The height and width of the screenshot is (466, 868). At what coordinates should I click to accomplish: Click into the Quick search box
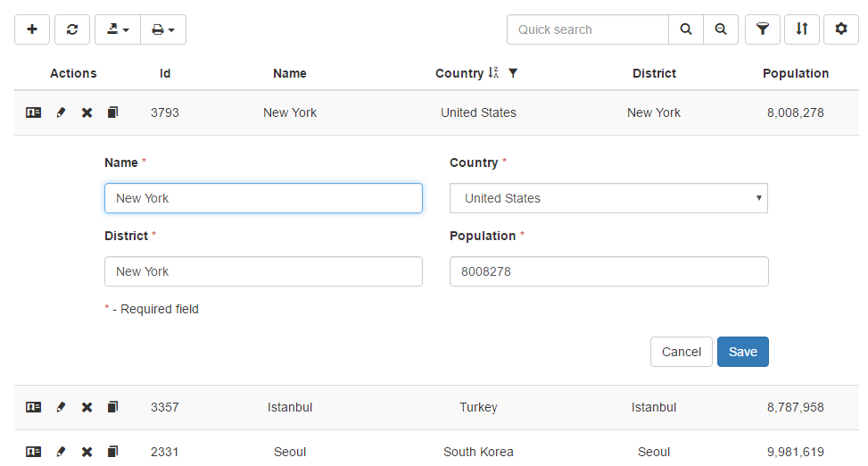pyautogui.click(x=587, y=29)
